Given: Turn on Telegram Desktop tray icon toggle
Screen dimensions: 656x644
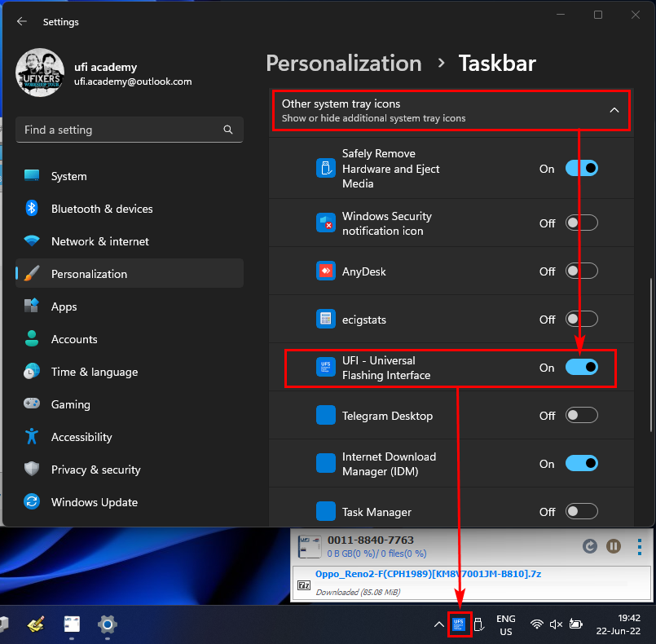Looking at the screenshot, I should [582, 416].
